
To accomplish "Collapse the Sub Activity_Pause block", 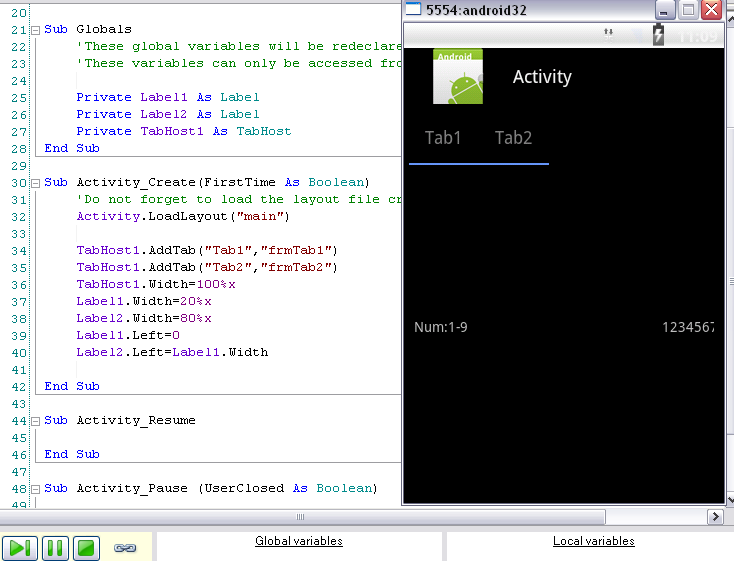I will 36,489.
